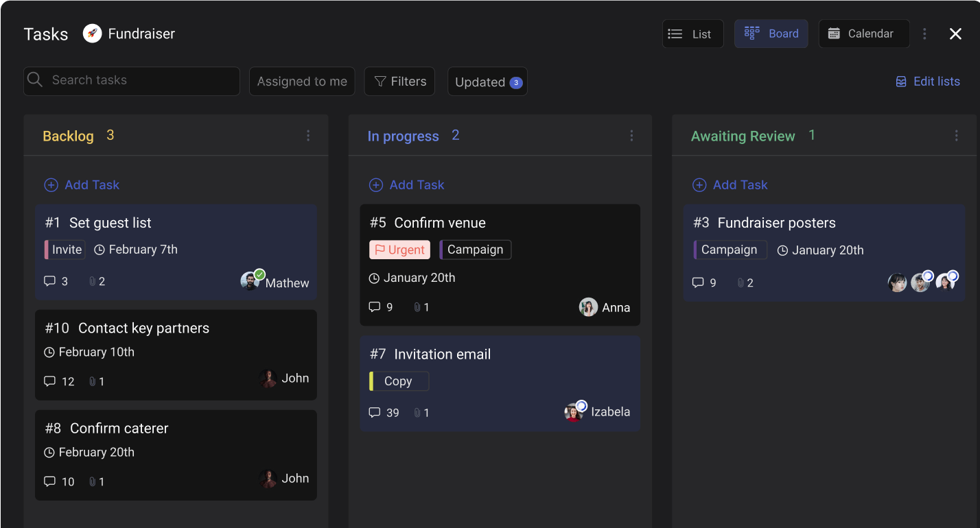Image resolution: width=980 pixels, height=528 pixels.
Task: Switch to the Calendar view tab
Action: 863,34
